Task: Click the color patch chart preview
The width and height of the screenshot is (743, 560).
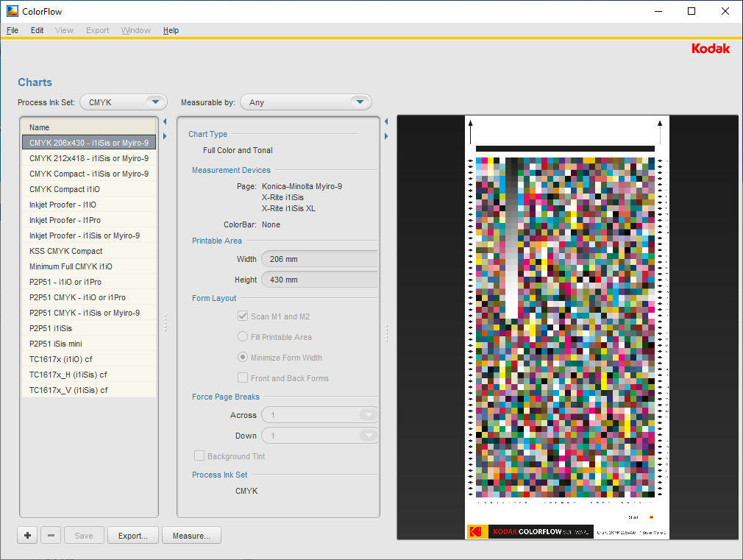Action: pyautogui.click(x=567, y=327)
